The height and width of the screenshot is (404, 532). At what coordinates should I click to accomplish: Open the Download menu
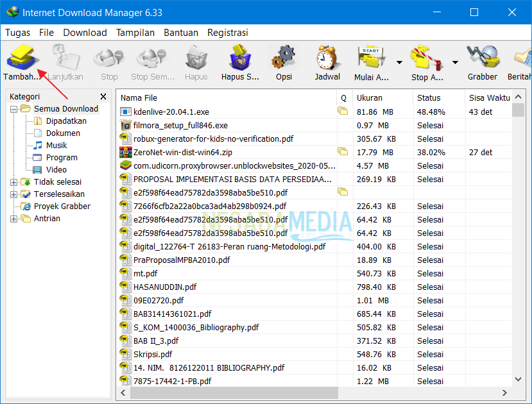(85, 33)
